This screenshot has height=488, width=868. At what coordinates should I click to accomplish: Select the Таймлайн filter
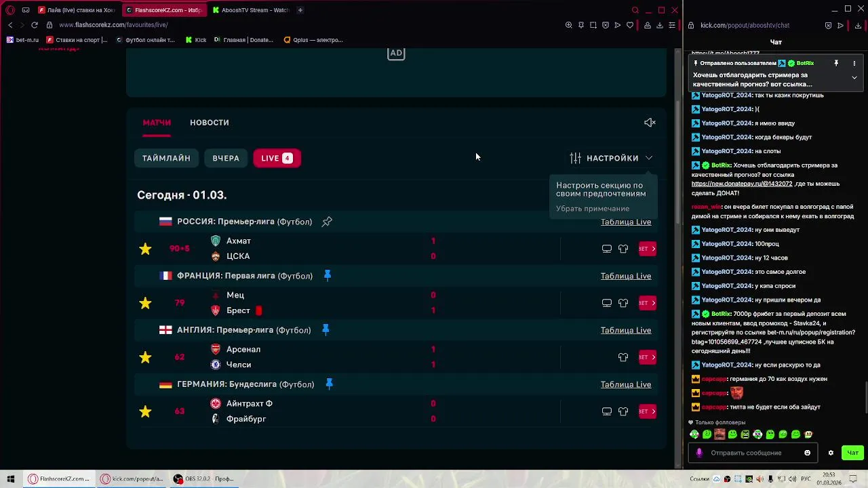tap(166, 158)
